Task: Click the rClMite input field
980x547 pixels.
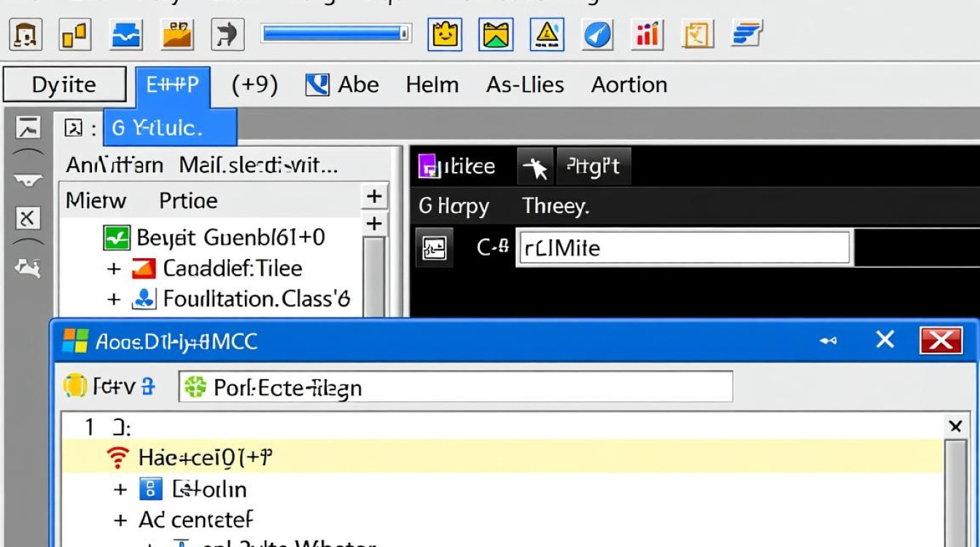Action: (682, 248)
